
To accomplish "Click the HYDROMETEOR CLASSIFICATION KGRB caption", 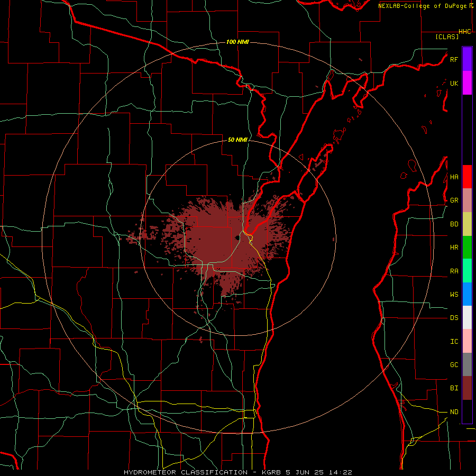I will pos(238,472).
